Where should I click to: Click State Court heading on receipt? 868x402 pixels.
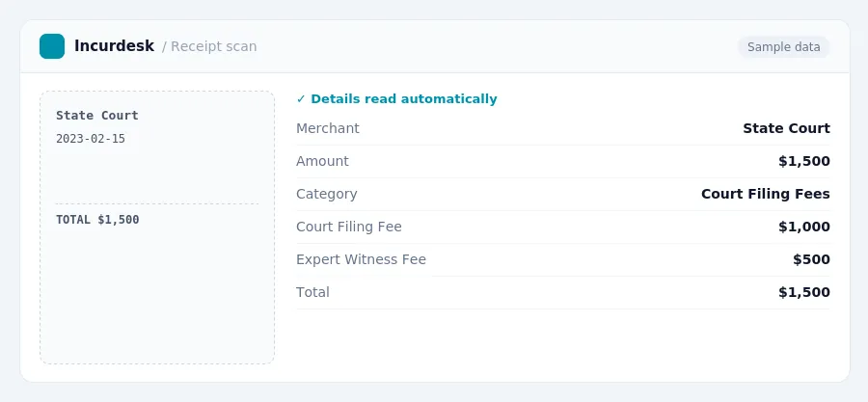coord(96,116)
